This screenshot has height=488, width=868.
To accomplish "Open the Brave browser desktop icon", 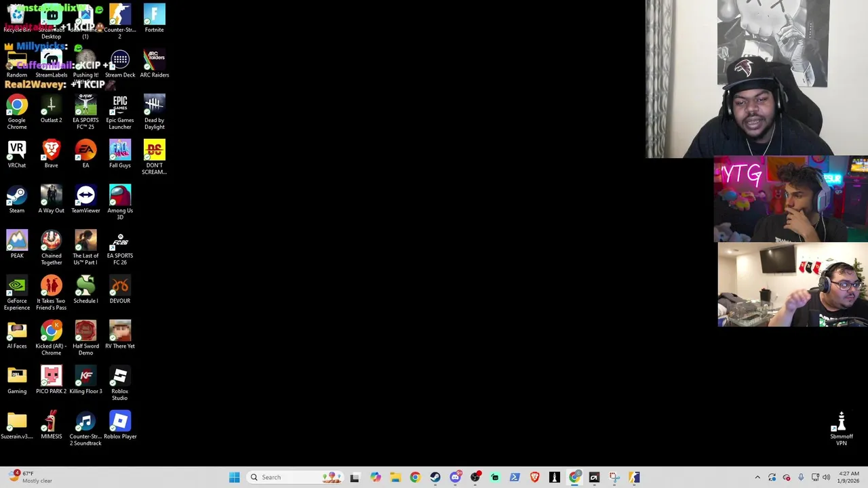I will [x=51, y=155].
